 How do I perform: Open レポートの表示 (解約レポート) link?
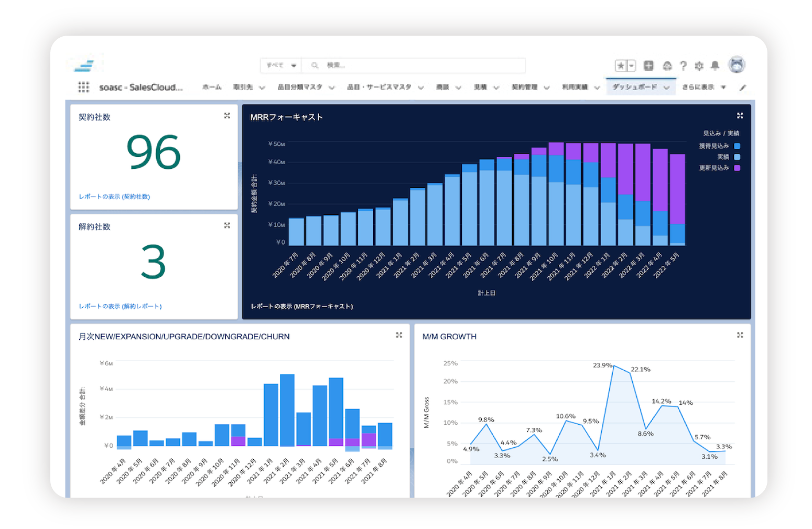(x=120, y=306)
